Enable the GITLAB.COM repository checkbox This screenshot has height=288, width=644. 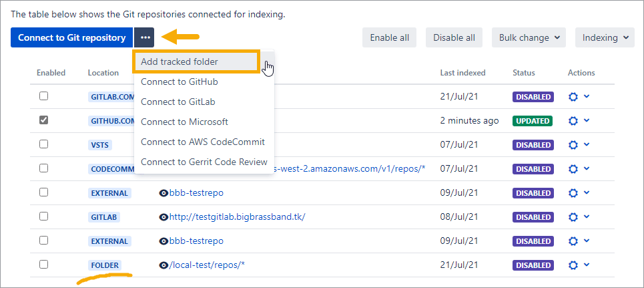(43, 96)
